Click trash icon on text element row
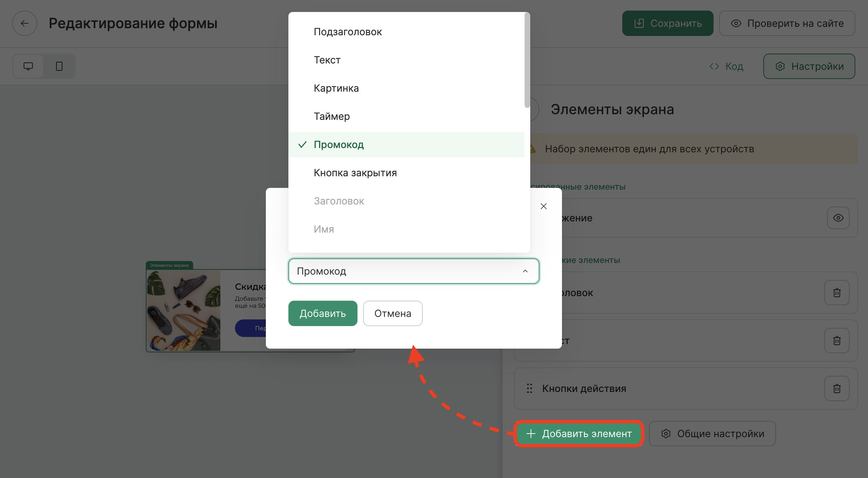The width and height of the screenshot is (868, 478). pos(837,341)
